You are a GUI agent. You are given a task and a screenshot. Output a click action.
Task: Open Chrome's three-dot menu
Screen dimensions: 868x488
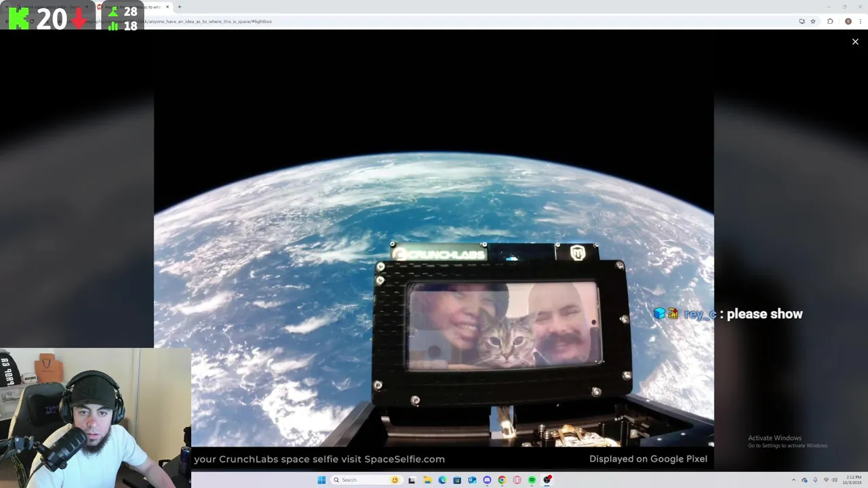click(x=861, y=21)
